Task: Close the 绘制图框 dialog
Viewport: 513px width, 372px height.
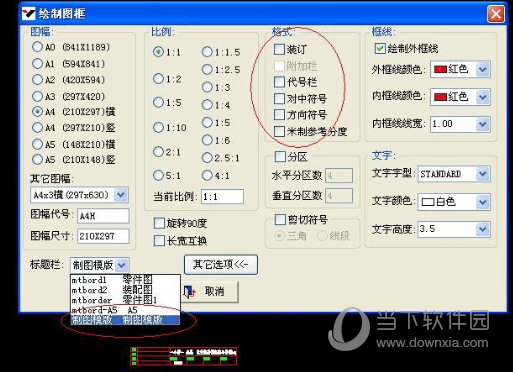Action: (x=496, y=14)
